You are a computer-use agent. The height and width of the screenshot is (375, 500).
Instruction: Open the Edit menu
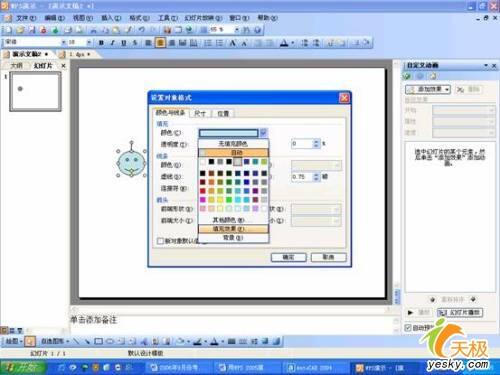(x=54, y=18)
